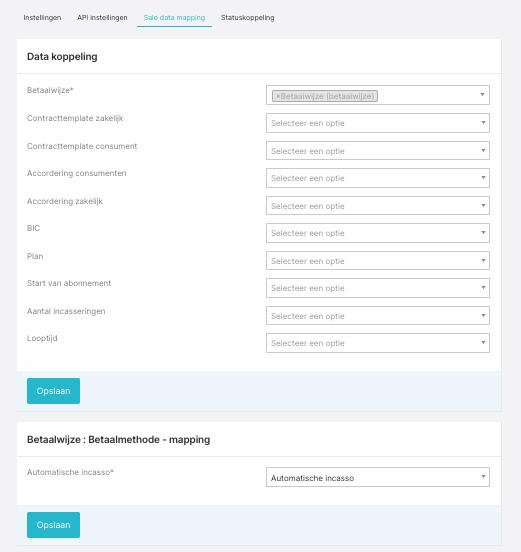Go to the Statuskoppeling tab
The height and width of the screenshot is (552, 521).
(x=247, y=18)
